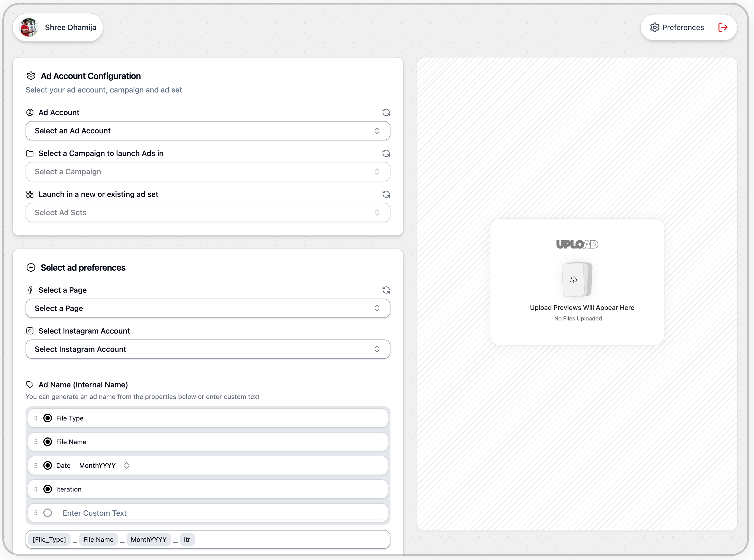Viewport: 754px width, 560px height.
Task: Change the MonthYYYY date format
Action: [104, 466]
